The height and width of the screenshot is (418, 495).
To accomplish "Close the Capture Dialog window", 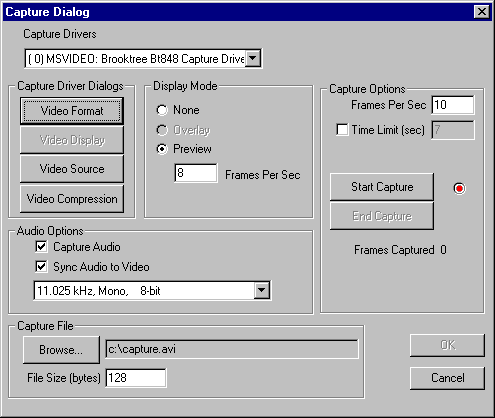I will pyautogui.click(x=482, y=12).
